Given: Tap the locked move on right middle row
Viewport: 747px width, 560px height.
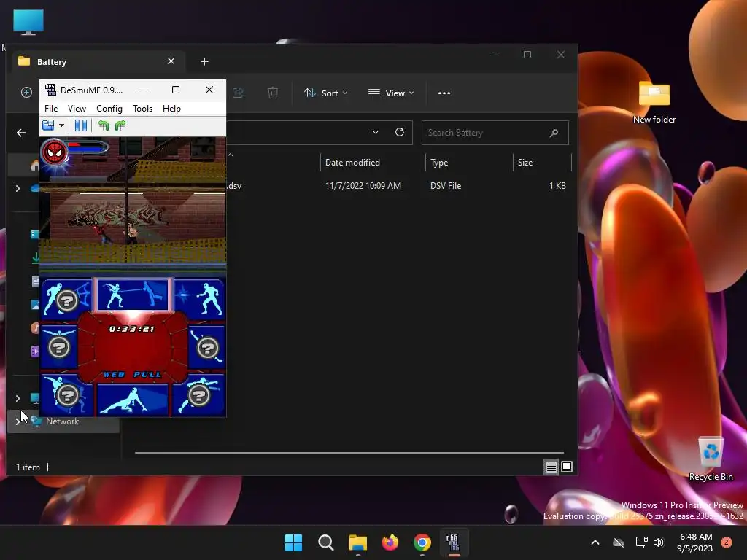Looking at the screenshot, I should (206, 346).
